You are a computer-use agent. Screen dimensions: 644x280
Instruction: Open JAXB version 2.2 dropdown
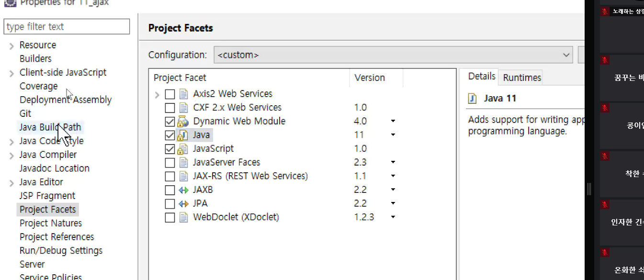tap(393, 190)
